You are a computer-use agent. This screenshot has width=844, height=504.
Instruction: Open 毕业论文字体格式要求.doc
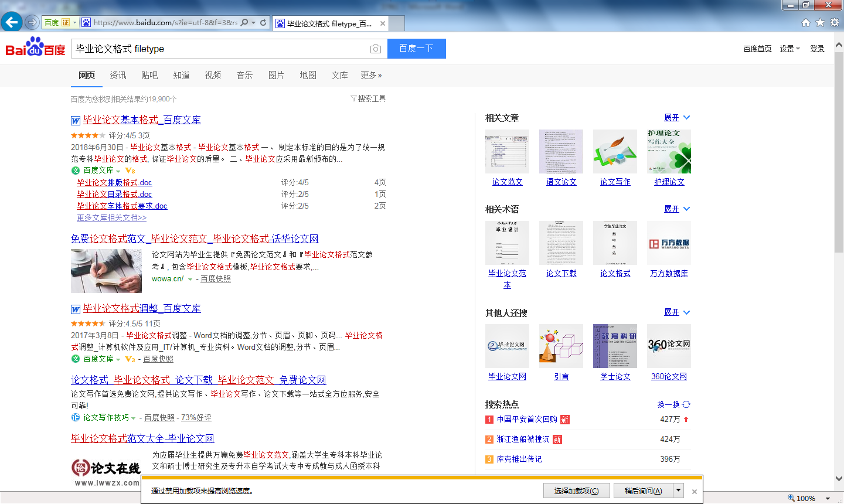(x=122, y=206)
